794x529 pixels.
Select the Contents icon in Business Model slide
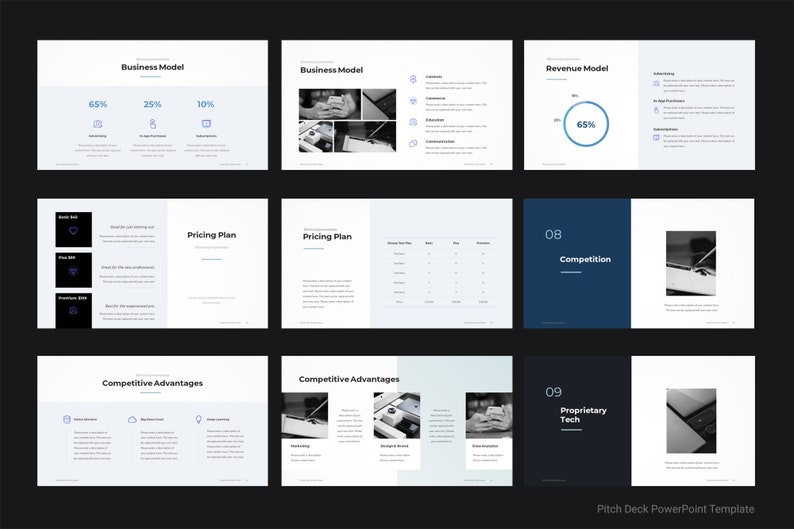(413, 79)
